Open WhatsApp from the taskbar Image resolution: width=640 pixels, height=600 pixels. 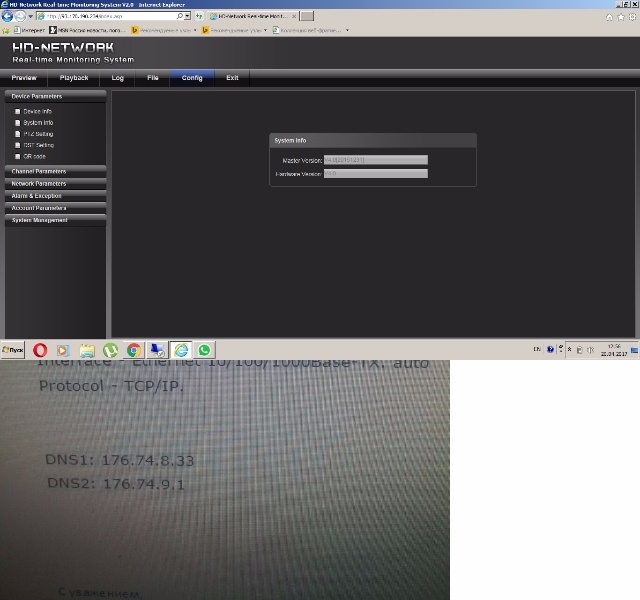[204, 350]
